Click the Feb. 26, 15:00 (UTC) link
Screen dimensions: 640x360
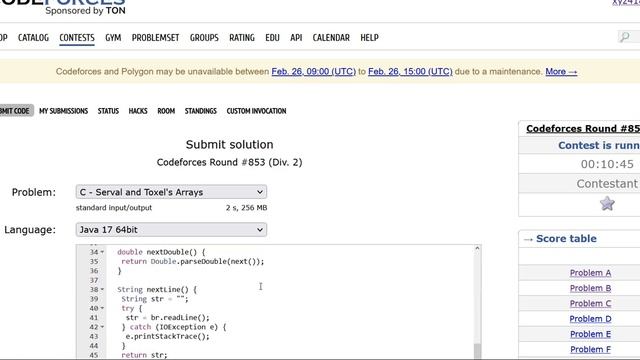[410, 71]
